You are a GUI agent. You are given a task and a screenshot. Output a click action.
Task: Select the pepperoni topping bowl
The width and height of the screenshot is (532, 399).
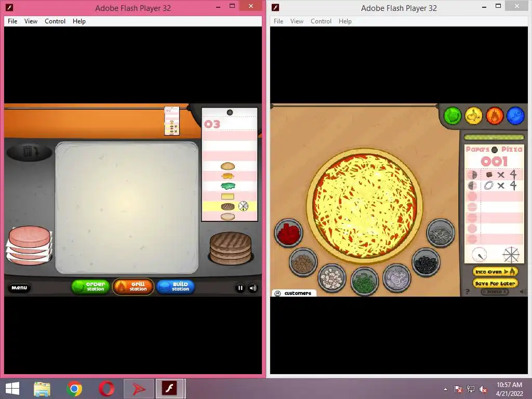click(288, 233)
